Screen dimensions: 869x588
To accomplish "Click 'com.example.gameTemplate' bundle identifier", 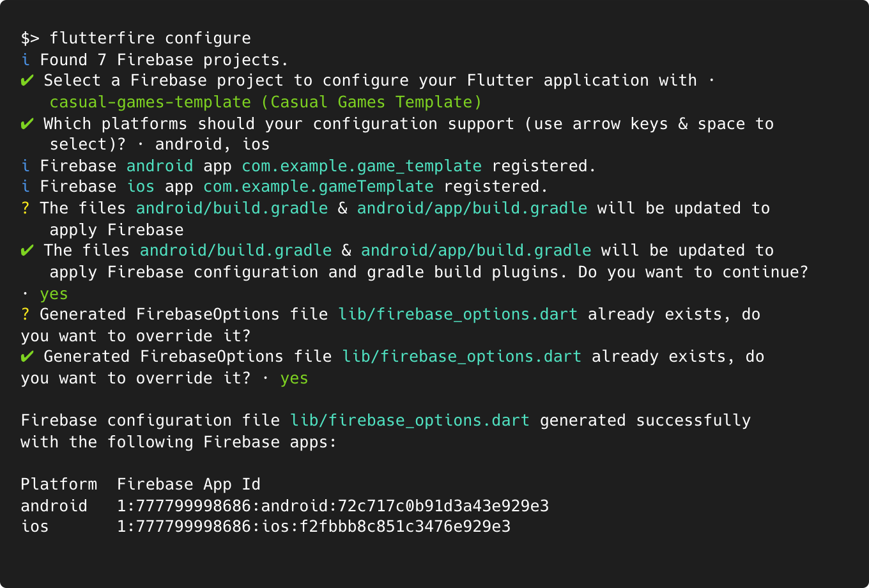I will pos(318,187).
